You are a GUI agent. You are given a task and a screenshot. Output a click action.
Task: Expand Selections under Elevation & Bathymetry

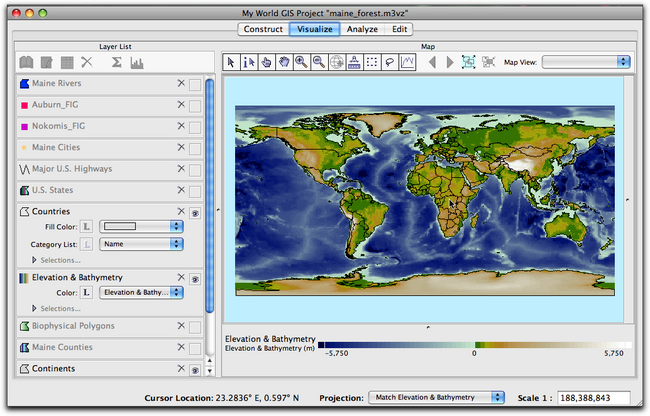36,308
